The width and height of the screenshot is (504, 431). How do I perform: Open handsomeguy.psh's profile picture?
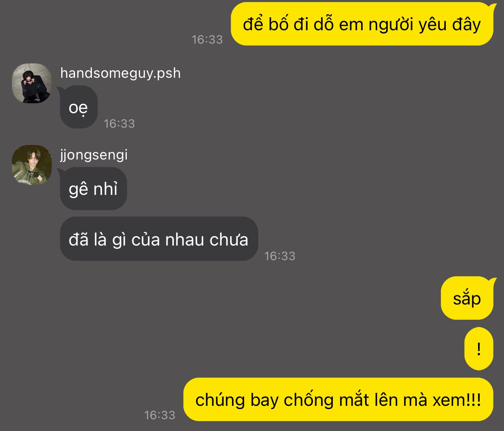click(x=32, y=83)
